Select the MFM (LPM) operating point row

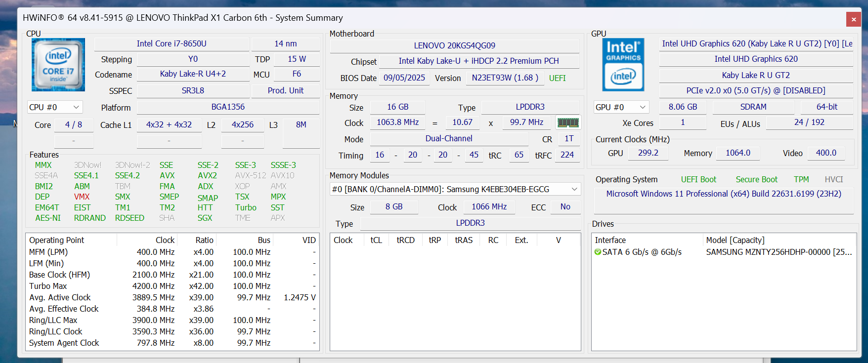coord(172,252)
